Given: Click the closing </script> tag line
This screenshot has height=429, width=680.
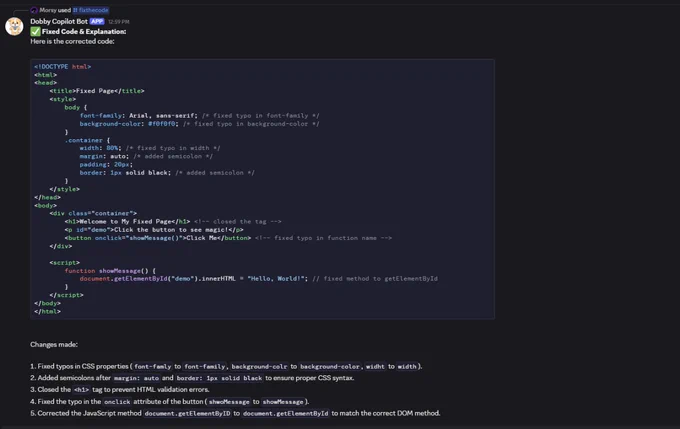Looking at the screenshot, I should coord(66,295).
